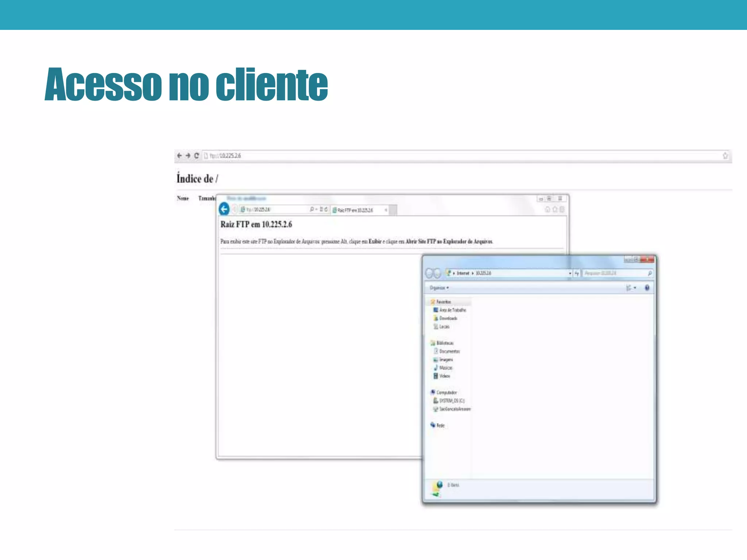Click Chrome's back arrow
Screen dimensions: 747x560
(x=179, y=156)
